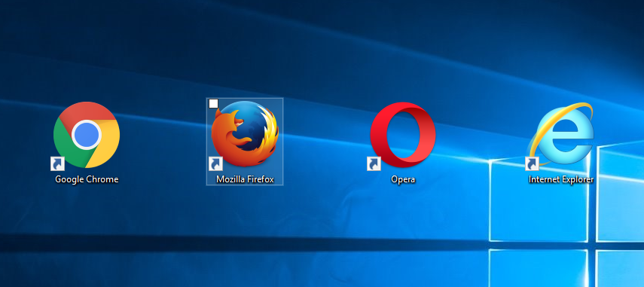Click the "Internet Explorer" label text
The image size is (644, 287).
tap(561, 179)
